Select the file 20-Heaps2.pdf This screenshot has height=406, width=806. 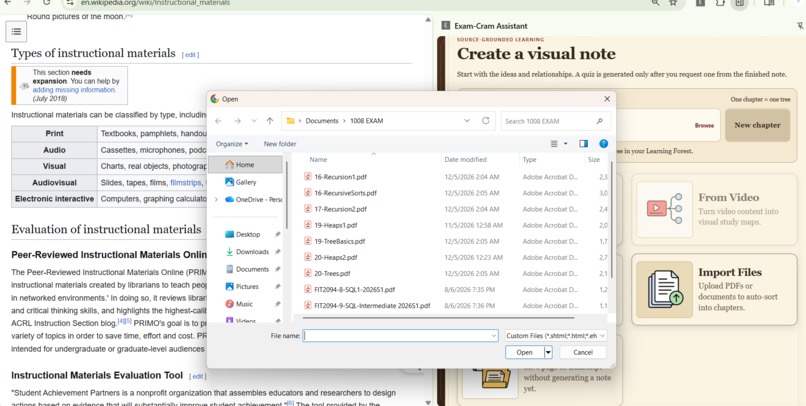[336, 257]
